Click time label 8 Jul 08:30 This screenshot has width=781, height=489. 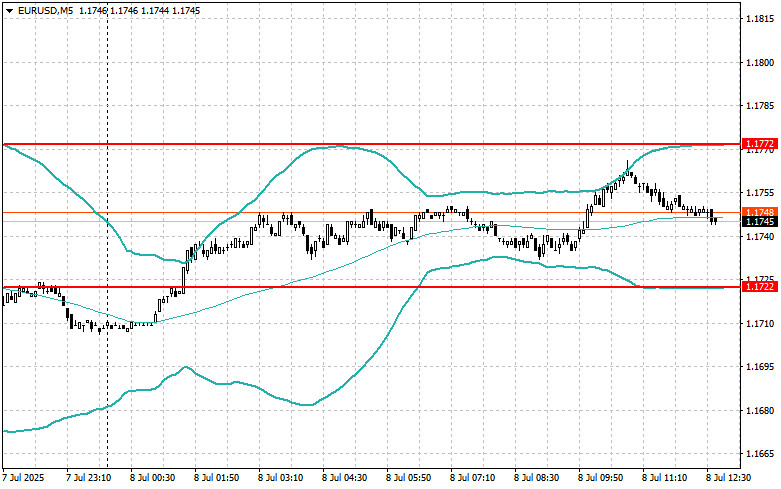pyautogui.click(x=536, y=478)
